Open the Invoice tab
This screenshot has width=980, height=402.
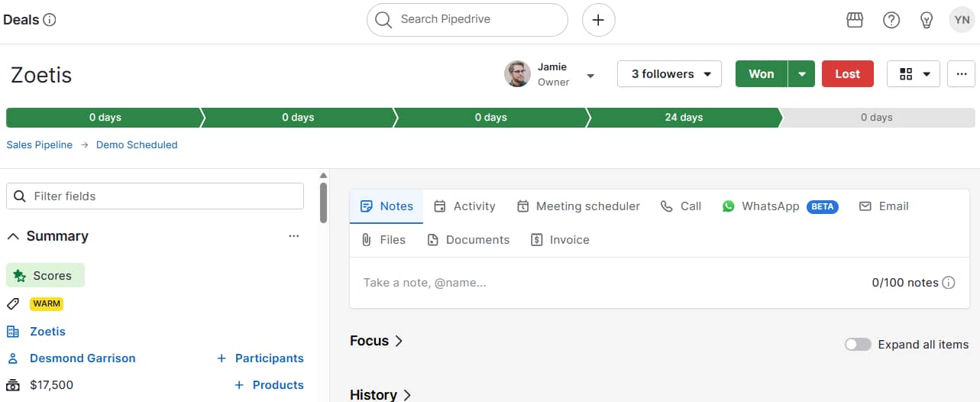coord(560,240)
